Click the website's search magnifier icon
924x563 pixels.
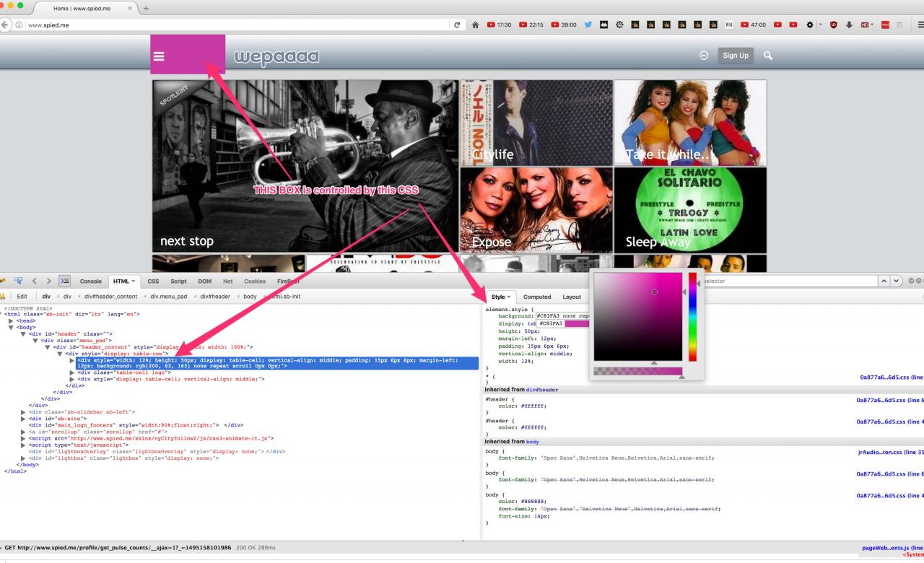tap(767, 55)
